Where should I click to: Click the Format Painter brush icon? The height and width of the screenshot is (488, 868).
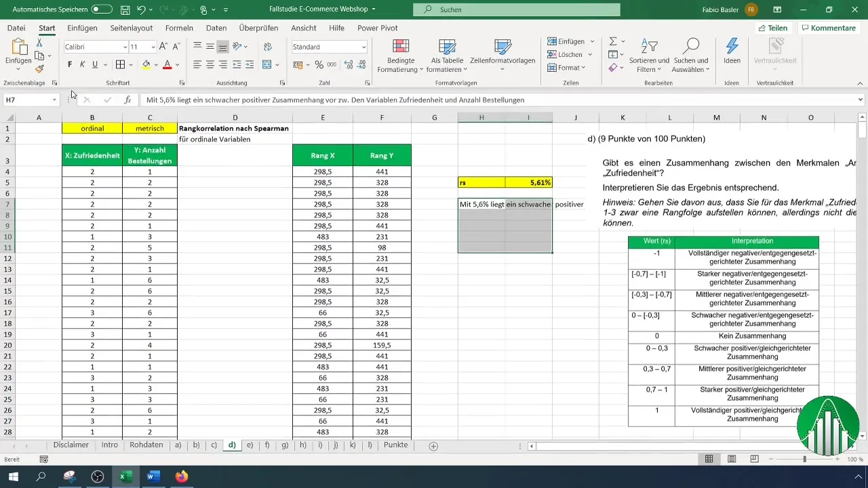tap(39, 68)
